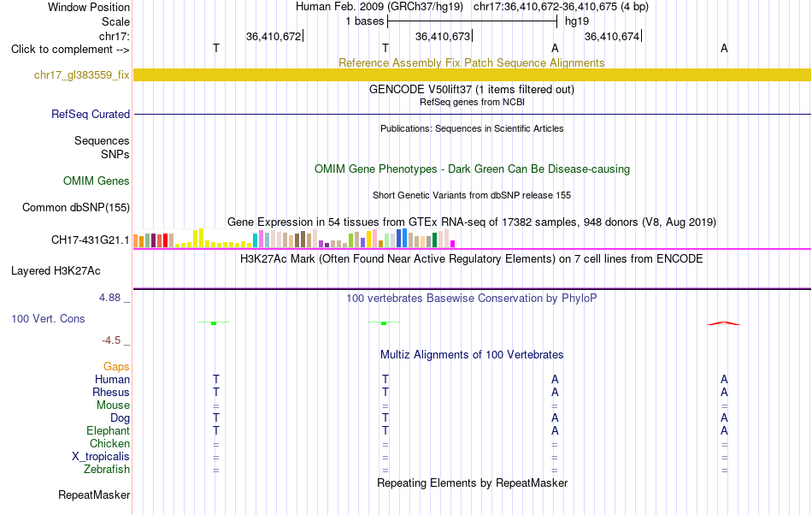Click the RepeatMasker track label
This screenshot has width=812, height=515.
[x=94, y=495]
